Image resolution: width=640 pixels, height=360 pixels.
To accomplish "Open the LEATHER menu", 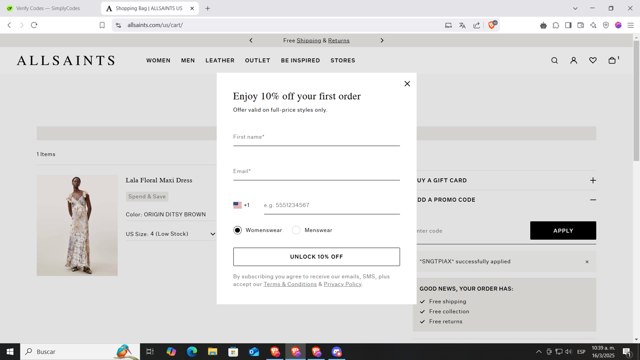I will coord(220,60).
